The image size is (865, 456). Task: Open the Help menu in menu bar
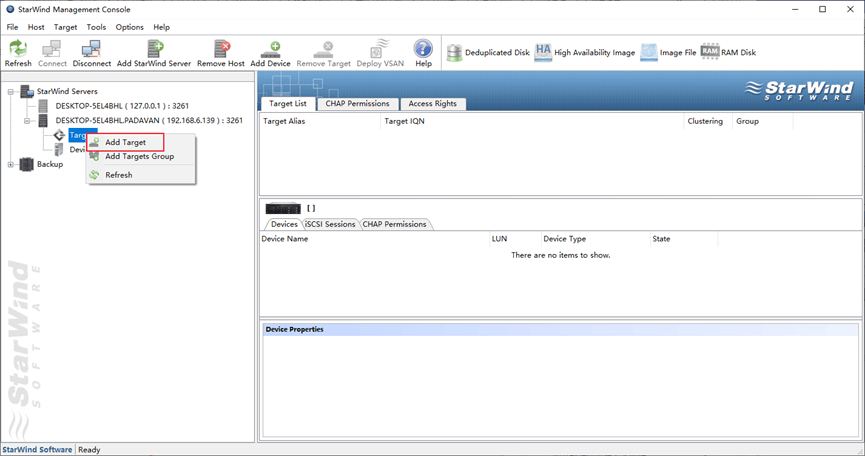click(161, 27)
